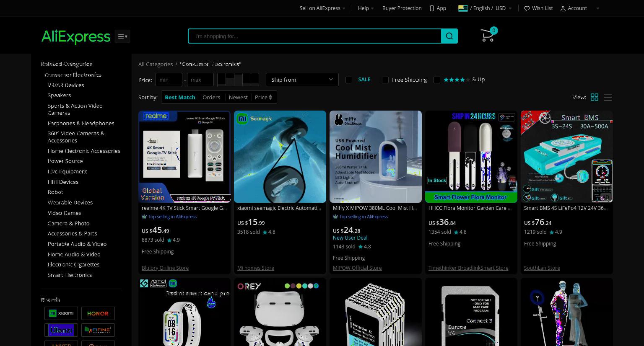
Task: Visit Timethinker BroadlinkSmart Store
Action: click(468, 268)
